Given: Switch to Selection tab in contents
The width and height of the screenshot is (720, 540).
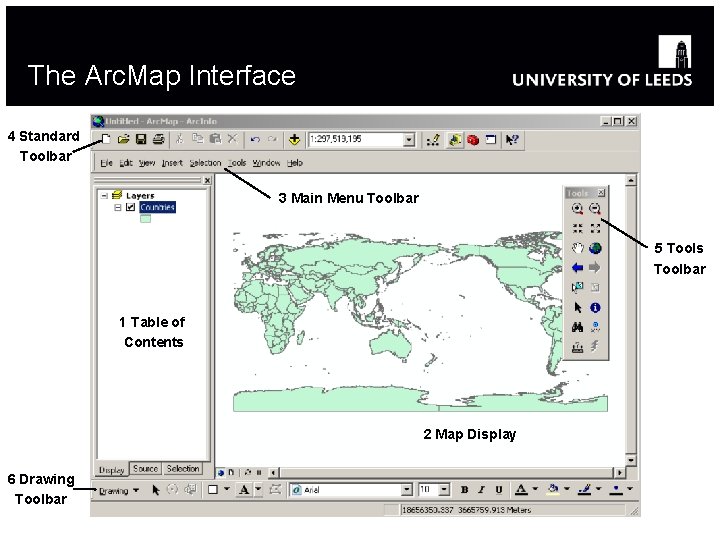Looking at the screenshot, I should (183, 468).
